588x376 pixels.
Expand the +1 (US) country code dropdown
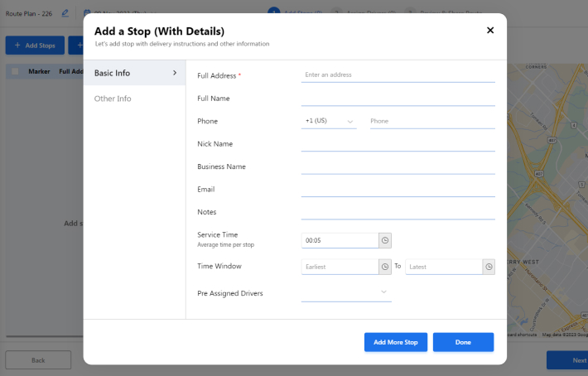(x=329, y=121)
